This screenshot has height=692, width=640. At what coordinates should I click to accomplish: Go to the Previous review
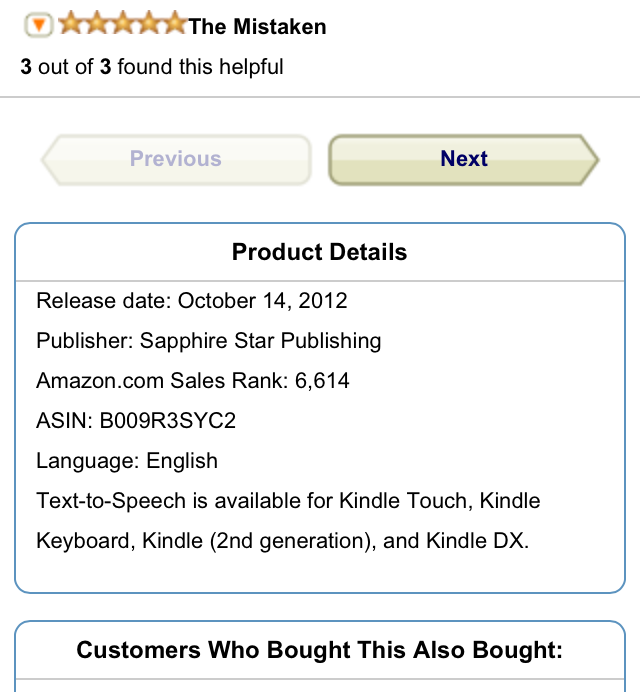[x=175, y=159]
